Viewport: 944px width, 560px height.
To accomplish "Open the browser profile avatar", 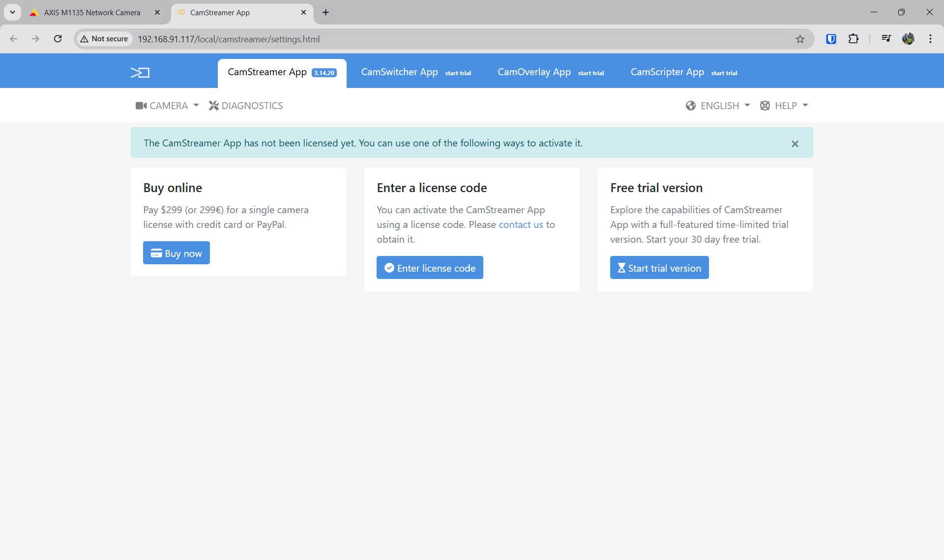I will click(908, 39).
